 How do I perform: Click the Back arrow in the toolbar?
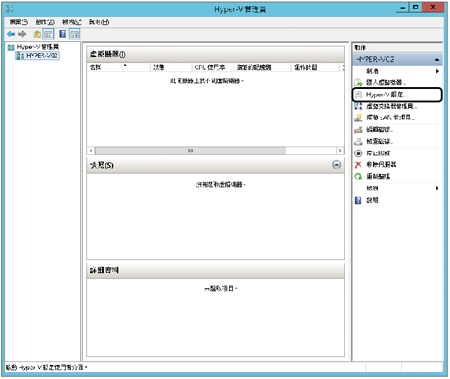point(11,34)
